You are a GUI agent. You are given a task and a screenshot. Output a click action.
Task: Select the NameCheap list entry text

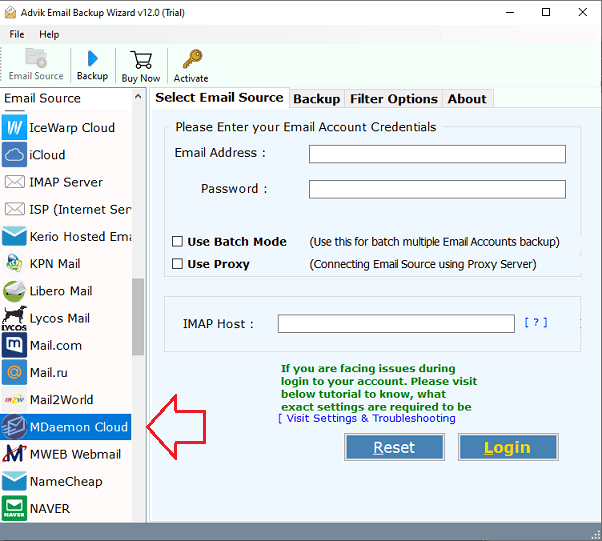pyautogui.click(x=66, y=481)
